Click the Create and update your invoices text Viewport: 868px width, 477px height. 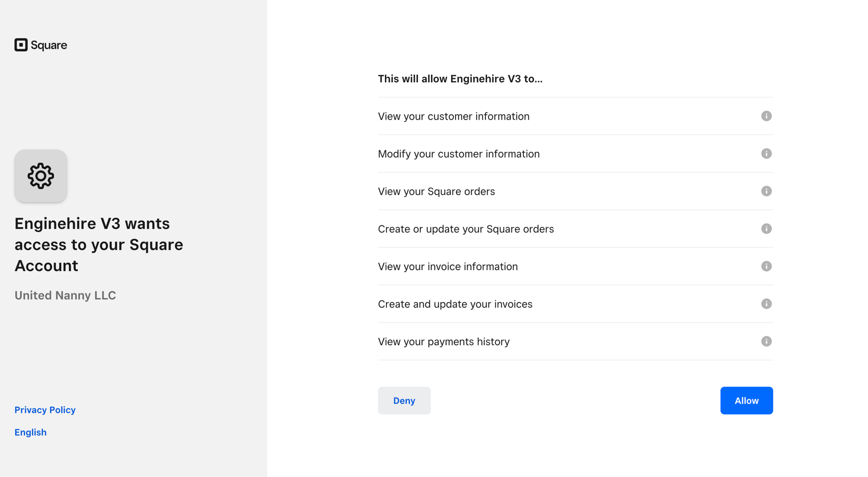pos(455,304)
